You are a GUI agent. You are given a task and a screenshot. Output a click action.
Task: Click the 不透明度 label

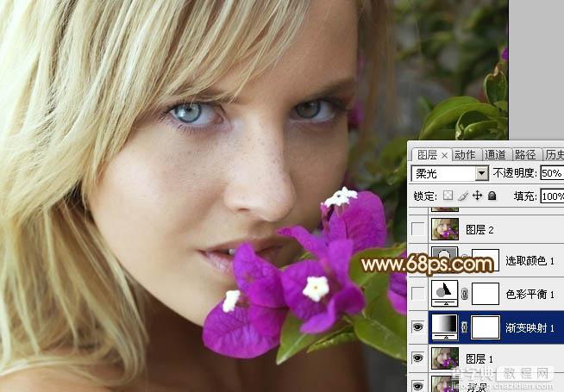515,173
